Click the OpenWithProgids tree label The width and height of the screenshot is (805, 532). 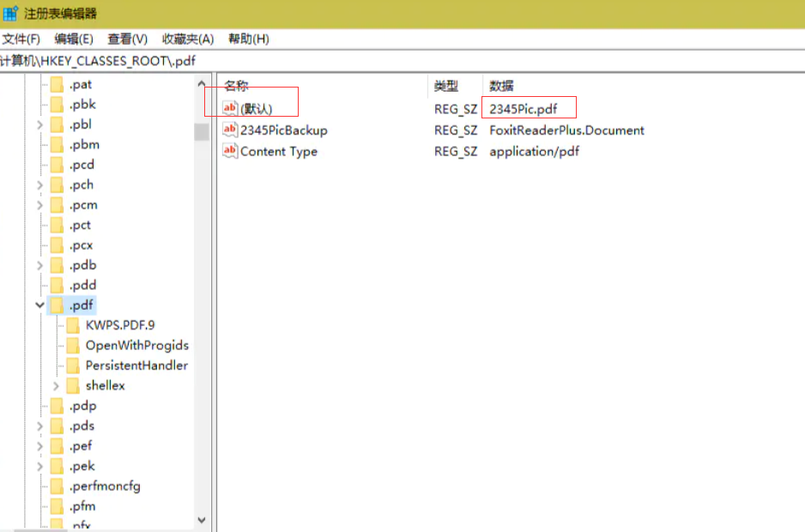tap(137, 345)
